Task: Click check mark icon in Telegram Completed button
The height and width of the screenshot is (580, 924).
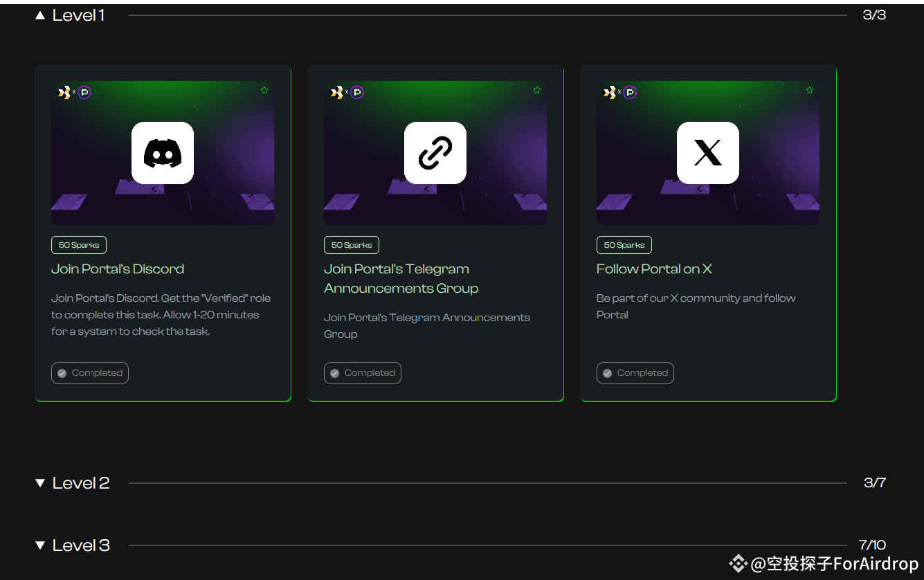Action: (334, 373)
